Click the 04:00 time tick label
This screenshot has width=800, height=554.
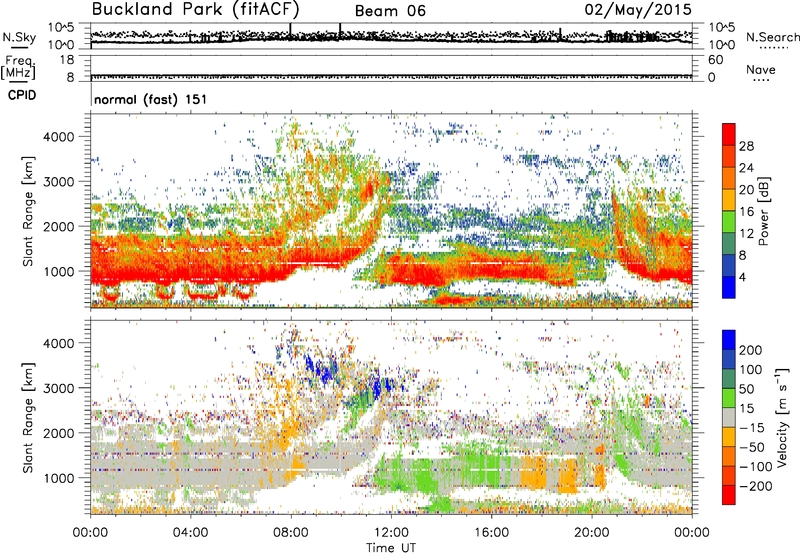click(x=190, y=533)
